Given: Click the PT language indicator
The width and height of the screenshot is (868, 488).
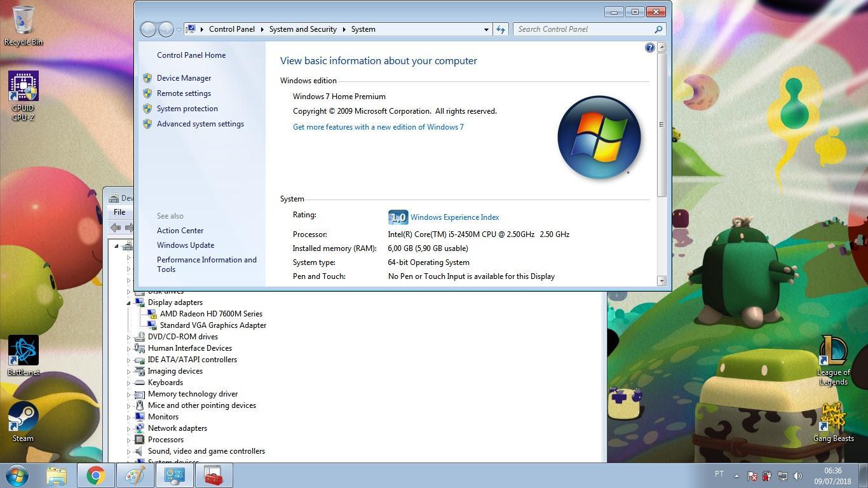Looking at the screenshot, I should (719, 474).
